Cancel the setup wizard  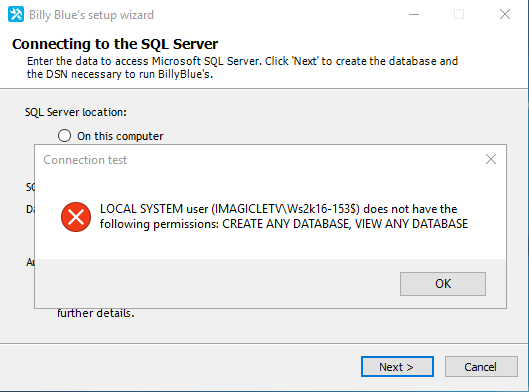click(x=481, y=366)
